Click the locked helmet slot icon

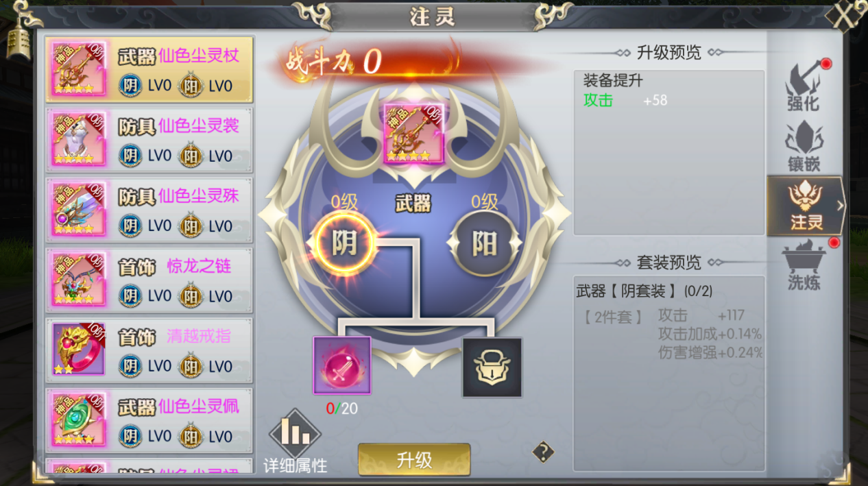click(x=492, y=367)
